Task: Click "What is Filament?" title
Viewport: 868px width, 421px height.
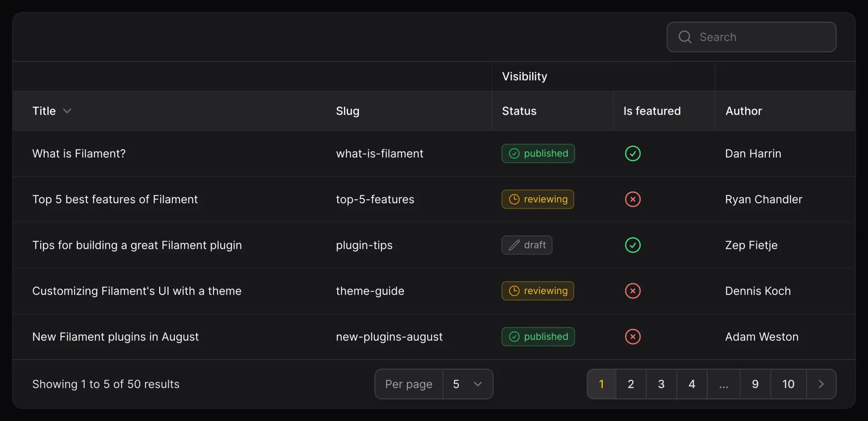Action: point(79,154)
